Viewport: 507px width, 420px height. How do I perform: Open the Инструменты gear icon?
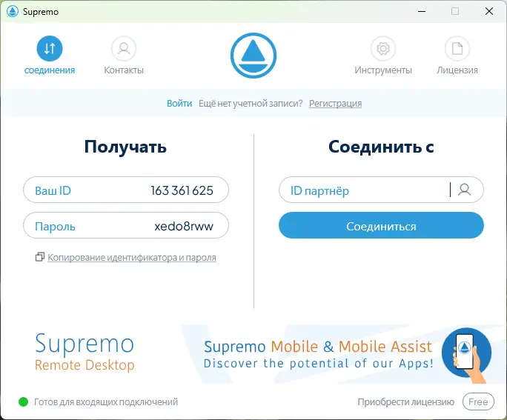pyautogui.click(x=383, y=48)
